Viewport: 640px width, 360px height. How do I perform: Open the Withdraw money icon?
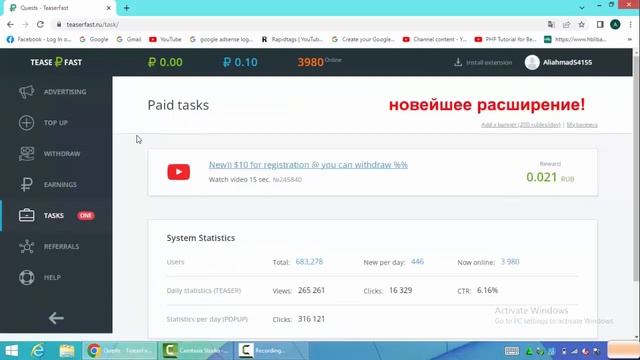27,154
